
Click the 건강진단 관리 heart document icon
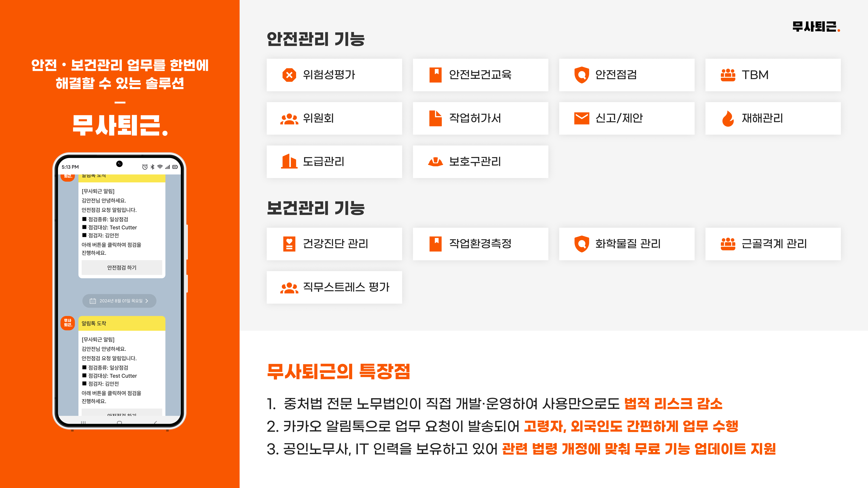(289, 244)
